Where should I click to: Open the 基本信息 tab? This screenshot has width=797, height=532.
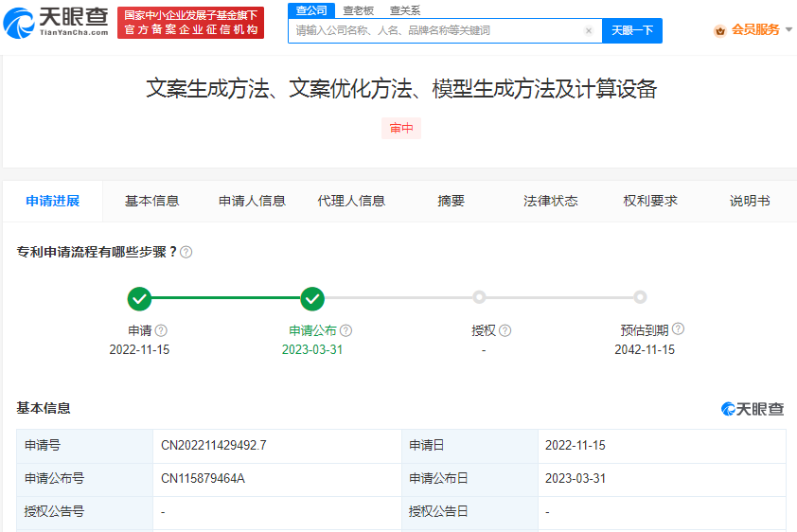[152, 201]
